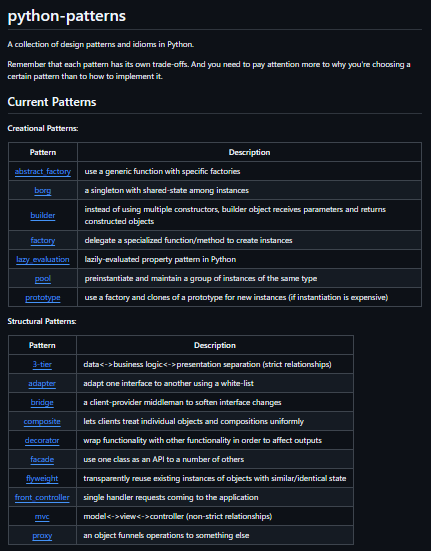
Task: Open the adapter pattern link
Action: (x=42, y=383)
